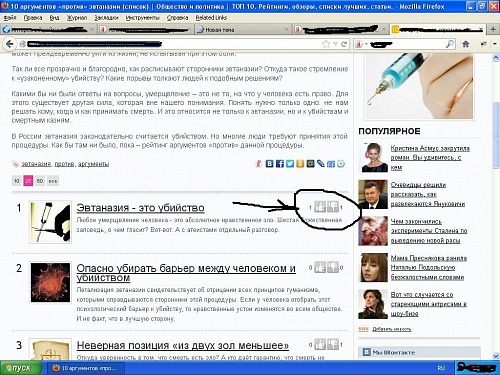Open address bar history dropdown arrow

[x=335, y=44]
